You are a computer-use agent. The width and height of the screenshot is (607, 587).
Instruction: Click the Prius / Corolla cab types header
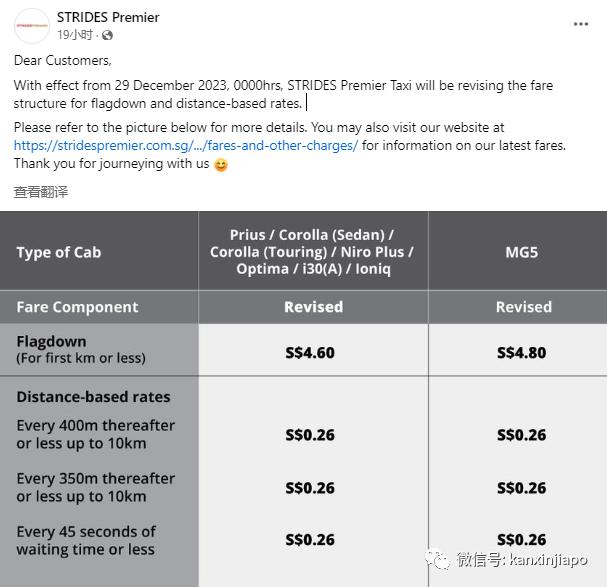(312, 252)
